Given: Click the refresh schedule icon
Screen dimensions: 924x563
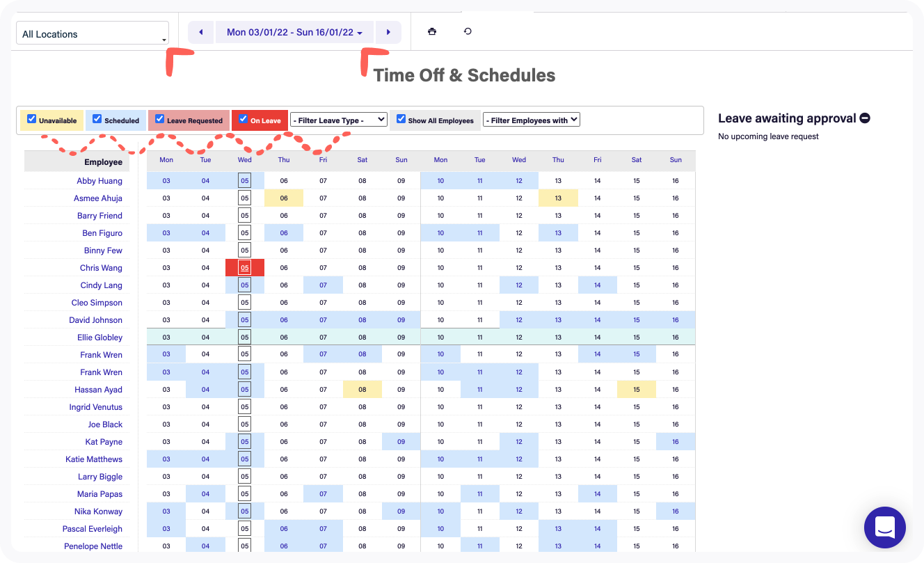Looking at the screenshot, I should coord(468,31).
